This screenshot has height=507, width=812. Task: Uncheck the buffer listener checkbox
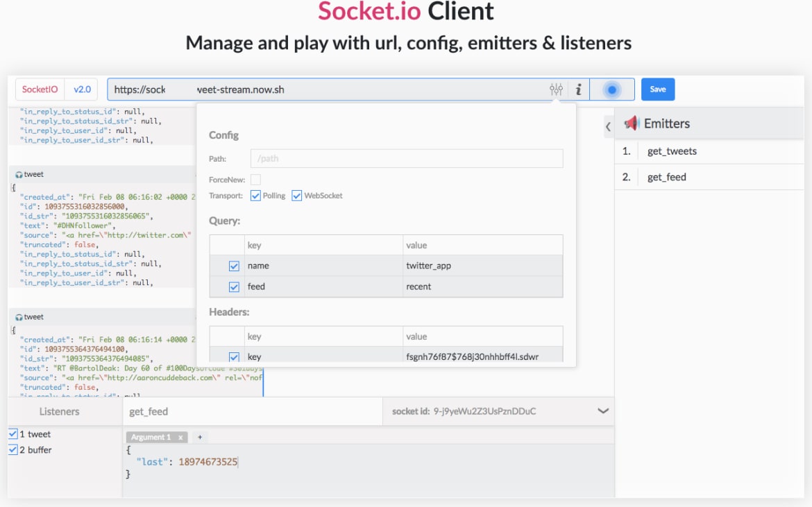[x=15, y=449]
